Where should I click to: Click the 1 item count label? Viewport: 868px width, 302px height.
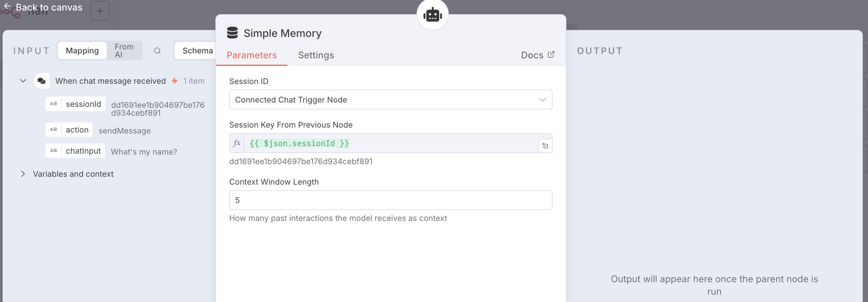tap(194, 81)
